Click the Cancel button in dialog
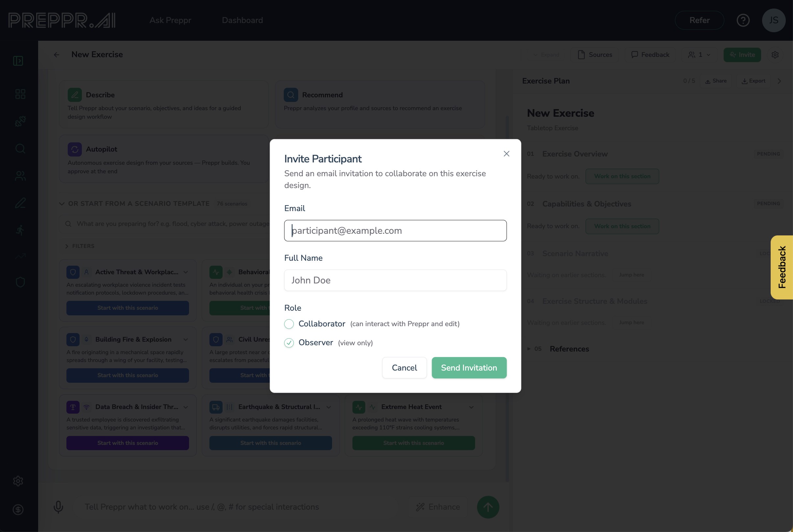 tap(404, 368)
